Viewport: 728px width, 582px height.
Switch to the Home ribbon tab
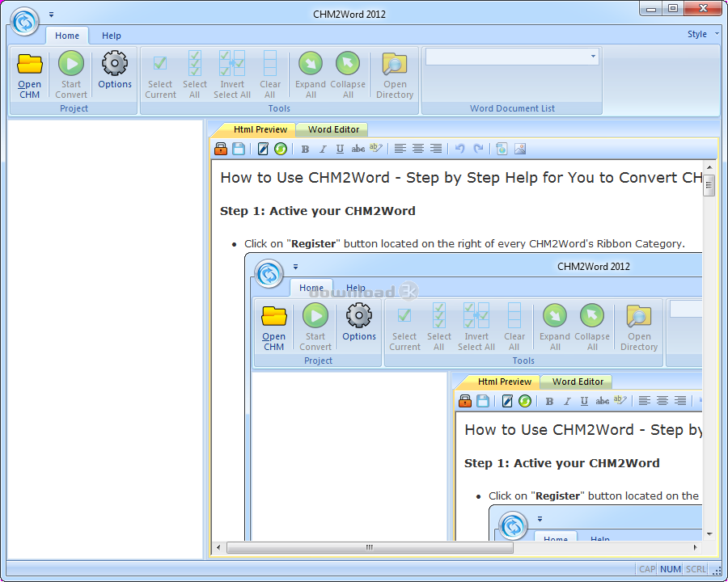pos(67,36)
